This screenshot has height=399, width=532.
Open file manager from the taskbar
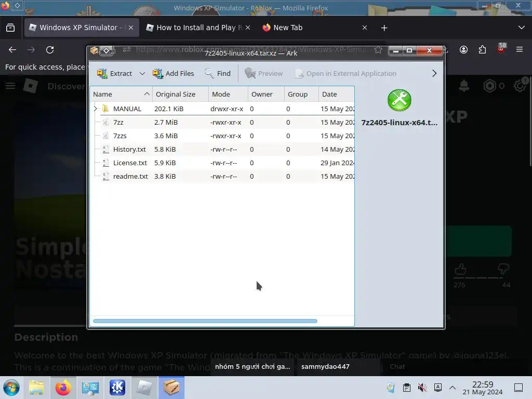(x=36, y=388)
